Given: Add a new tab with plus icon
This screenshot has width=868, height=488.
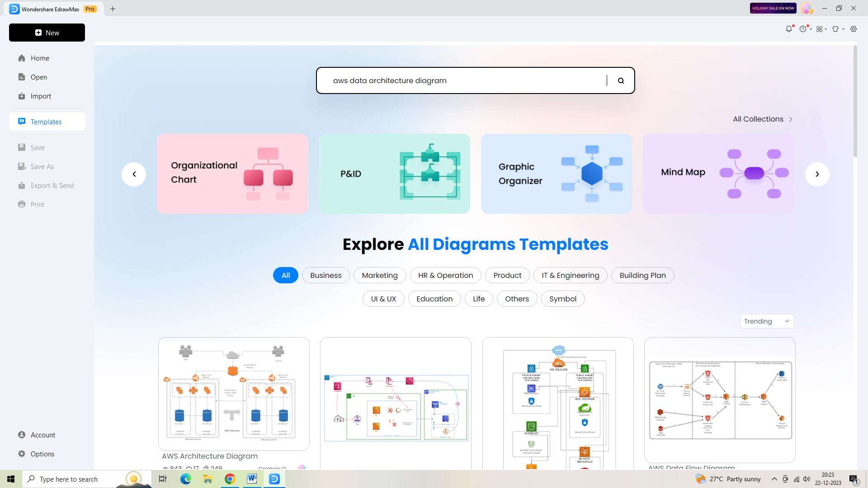Looking at the screenshot, I should tap(113, 9).
